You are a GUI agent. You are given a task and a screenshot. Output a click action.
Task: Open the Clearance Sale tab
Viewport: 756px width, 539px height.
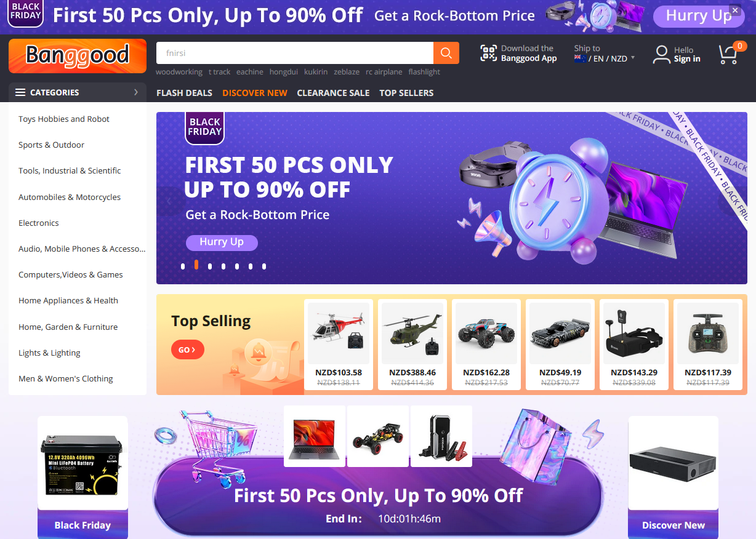coord(333,93)
